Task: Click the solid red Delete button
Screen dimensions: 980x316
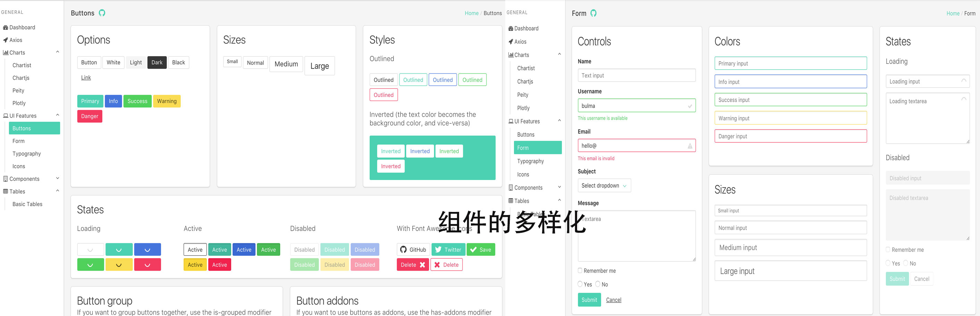Action: click(x=412, y=265)
